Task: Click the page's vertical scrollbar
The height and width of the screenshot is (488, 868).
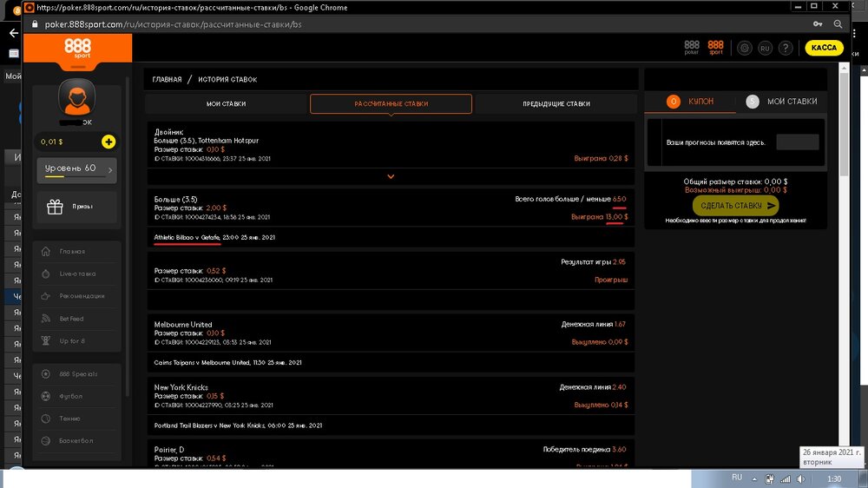Action: (845, 260)
